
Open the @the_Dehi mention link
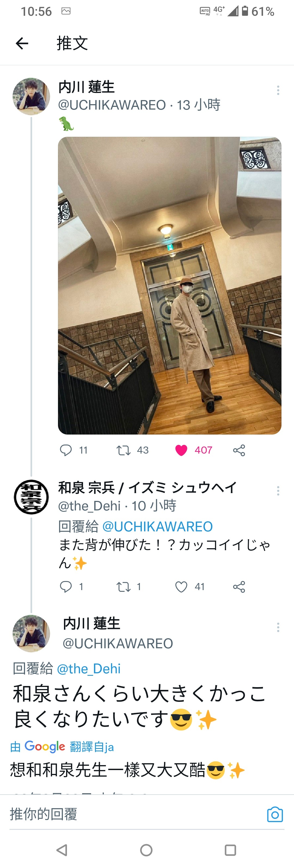(89, 668)
